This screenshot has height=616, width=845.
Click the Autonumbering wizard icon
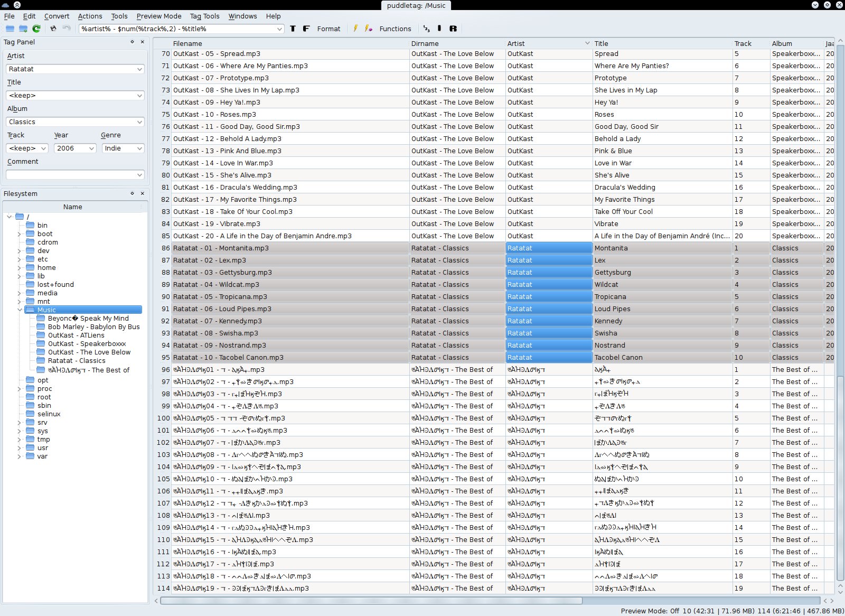point(426,29)
